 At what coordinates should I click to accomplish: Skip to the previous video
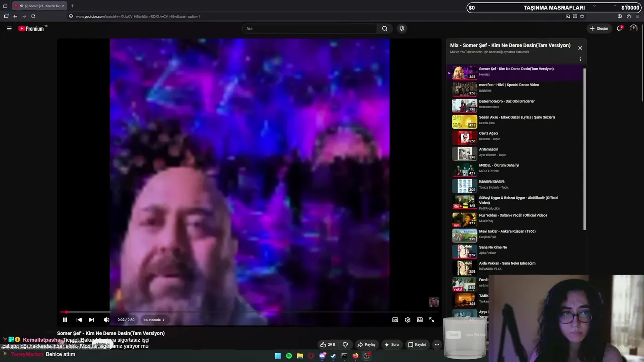(x=79, y=320)
